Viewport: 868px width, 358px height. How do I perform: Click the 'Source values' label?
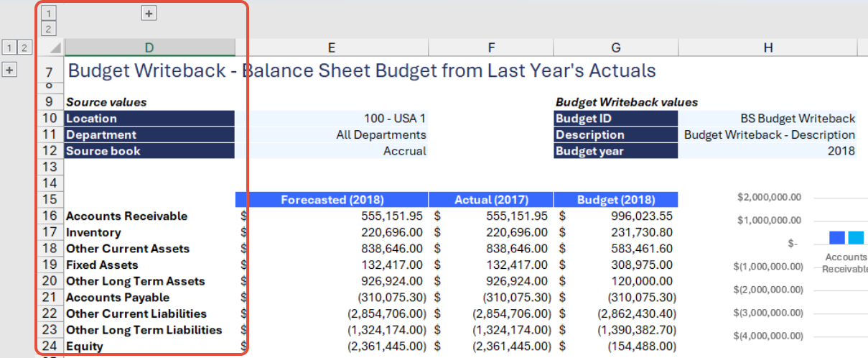click(106, 102)
